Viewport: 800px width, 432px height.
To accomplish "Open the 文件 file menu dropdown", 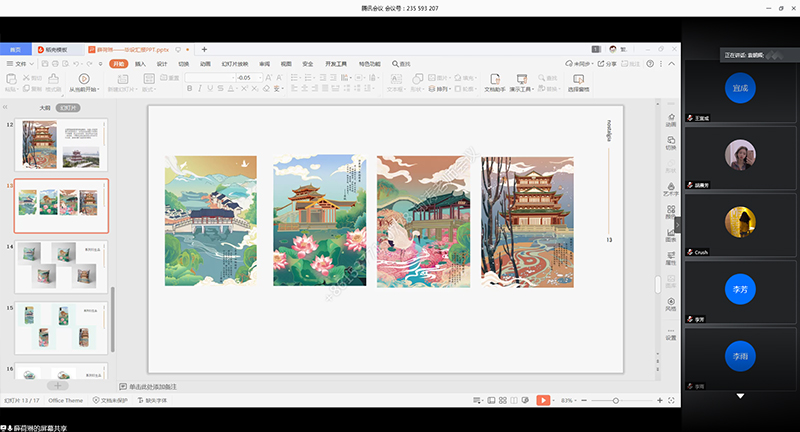I will point(20,63).
